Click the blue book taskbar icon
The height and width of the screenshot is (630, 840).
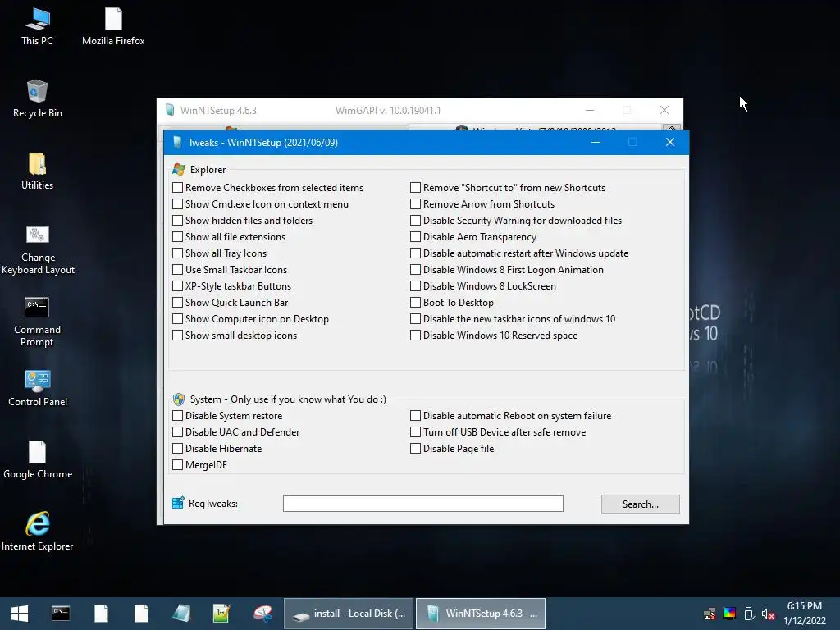[x=181, y=614]
